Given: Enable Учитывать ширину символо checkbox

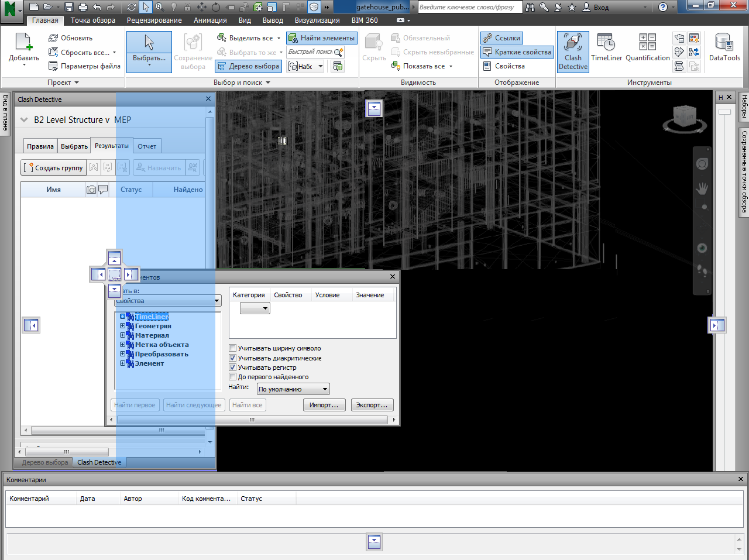Looking at the screenshot, I should point(232,348).
